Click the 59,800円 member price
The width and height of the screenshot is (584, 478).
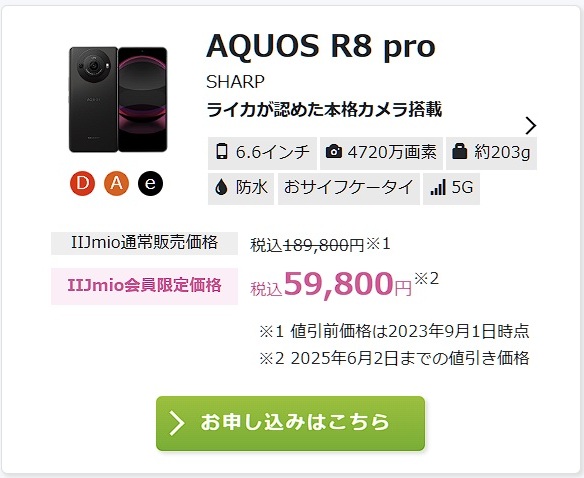point(348,285)
